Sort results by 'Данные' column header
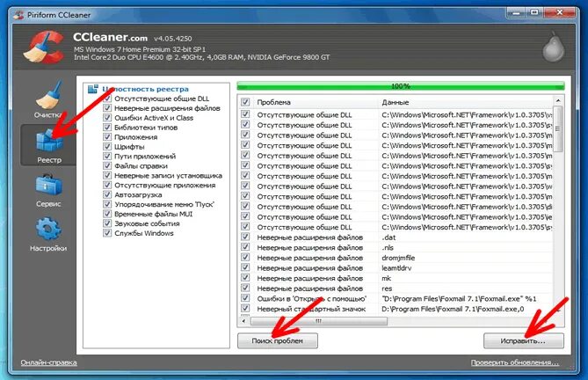Viewport: 588px width, 380px height. pos(466,102)
